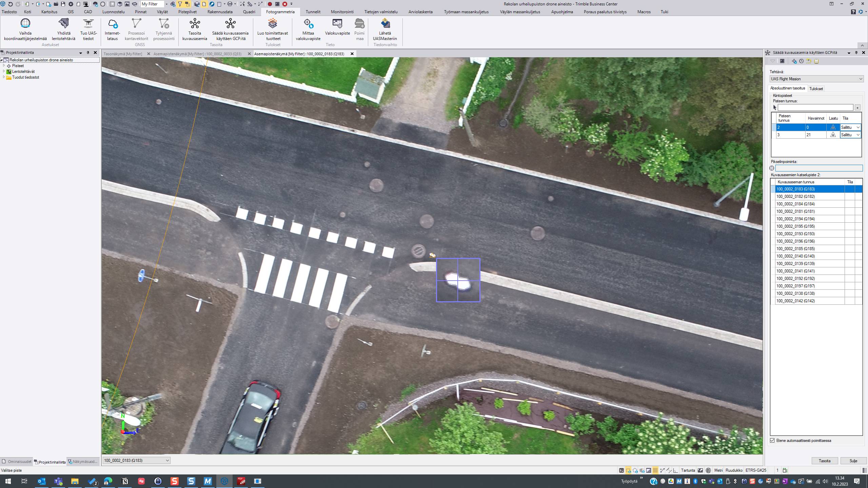Screen dimensions: 868x488
Task: Click the Pikselinpoiminta crosshair icon
Action: (772, 168)
